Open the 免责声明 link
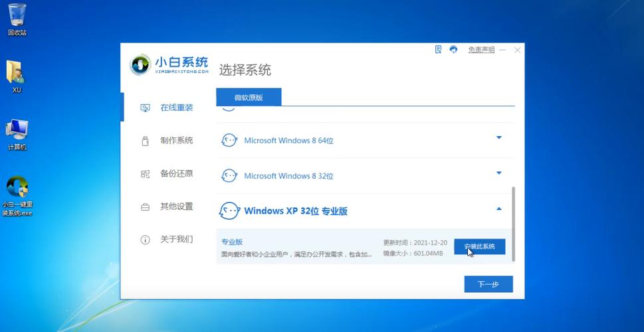644x332 pixels. tap(481, 50)
